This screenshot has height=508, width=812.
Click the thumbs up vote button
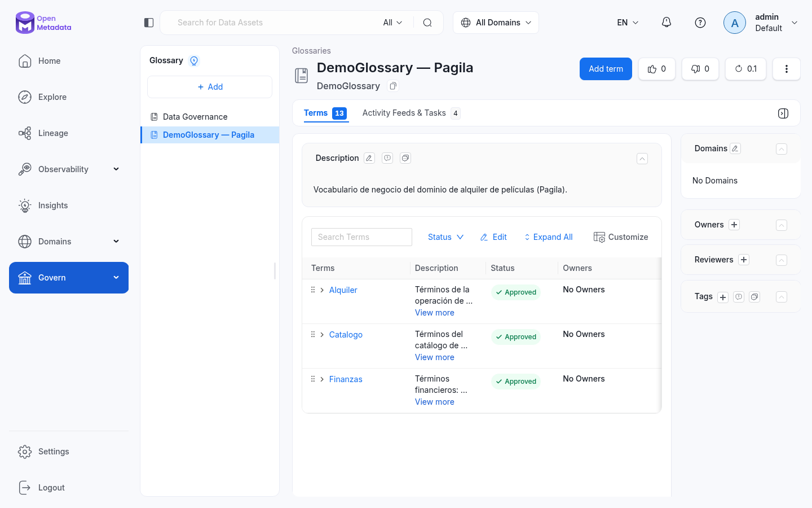(x=657, y=69)
